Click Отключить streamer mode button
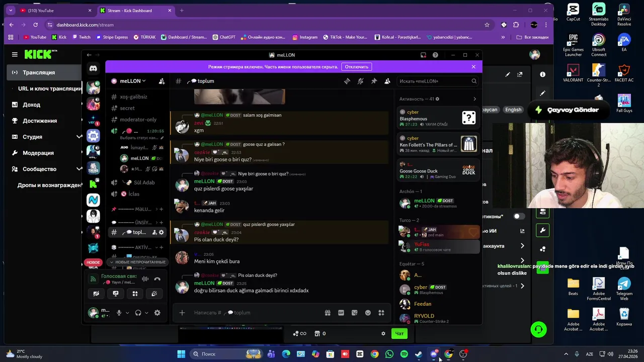 pyautogui.click(x=356, y=67)
